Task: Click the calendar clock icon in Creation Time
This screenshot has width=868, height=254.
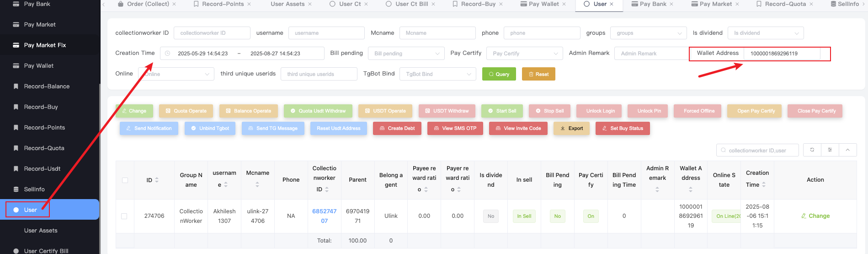Action: pyautogui.click(x=168, y=54)
